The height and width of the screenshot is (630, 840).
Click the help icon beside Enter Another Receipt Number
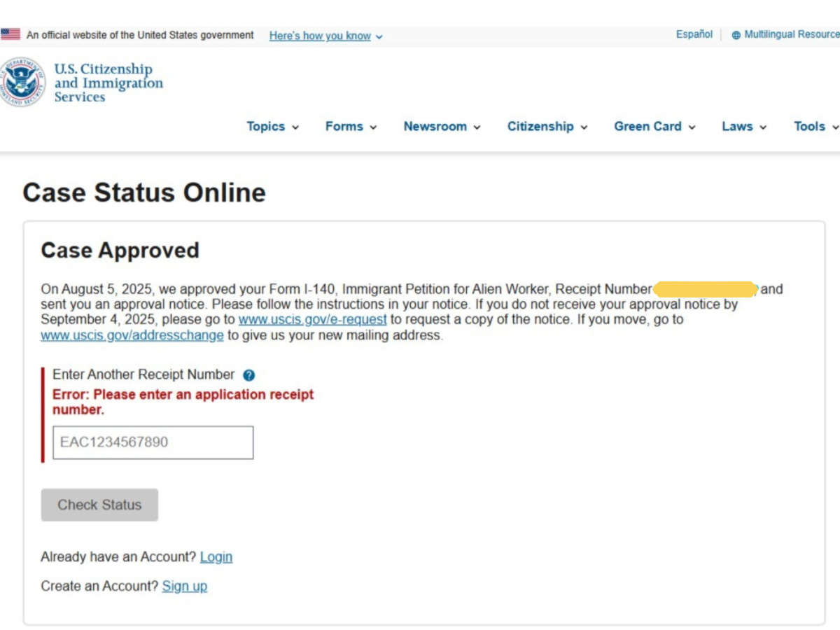tap(248, 375)
